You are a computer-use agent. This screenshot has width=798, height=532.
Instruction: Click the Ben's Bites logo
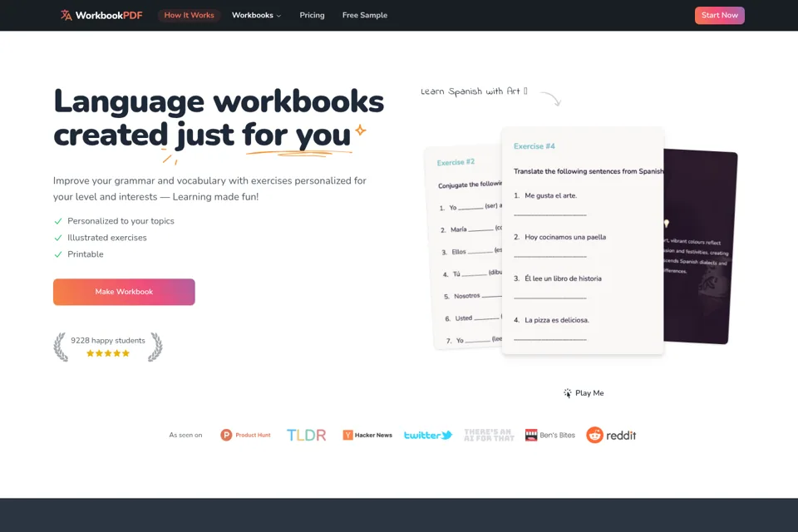point(550,436)
